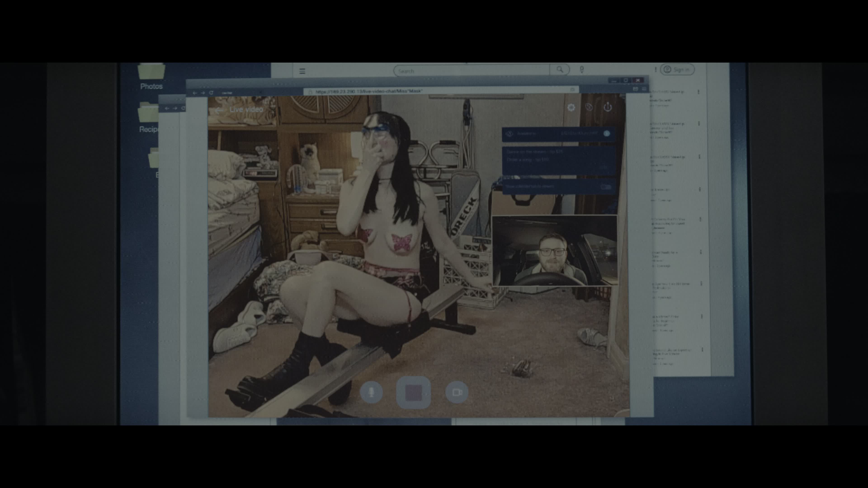Open the three-dot menu of the fourth sidebar video
Image resolution: width=868 pixels, height=488 pixels.
coord(700,189)
